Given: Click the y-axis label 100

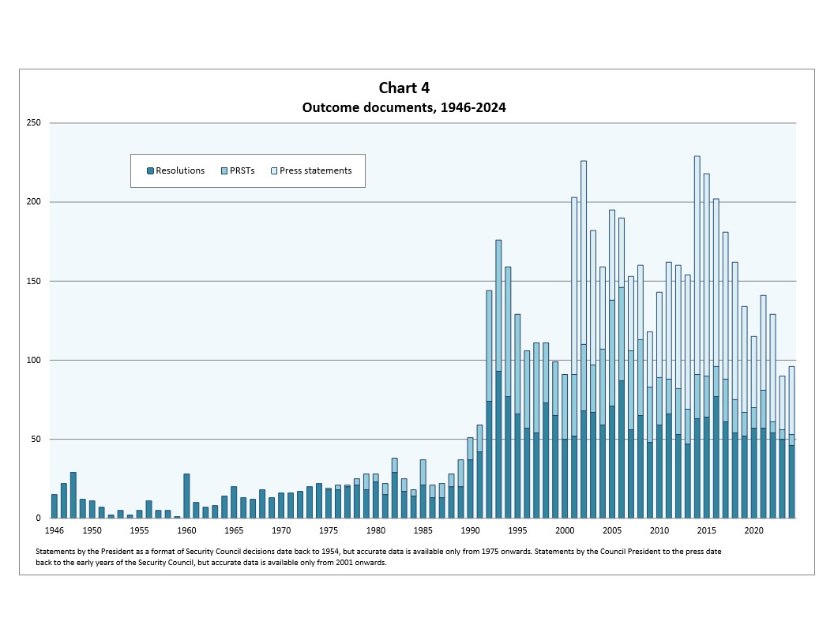Looking at the screenshot, I should pos(33,360).
